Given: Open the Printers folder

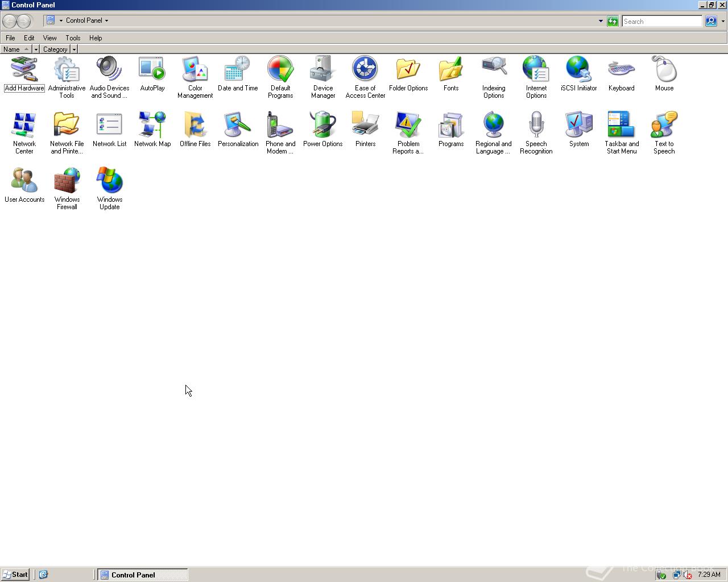Looking at the screenshot, I should tap(365, 130).
